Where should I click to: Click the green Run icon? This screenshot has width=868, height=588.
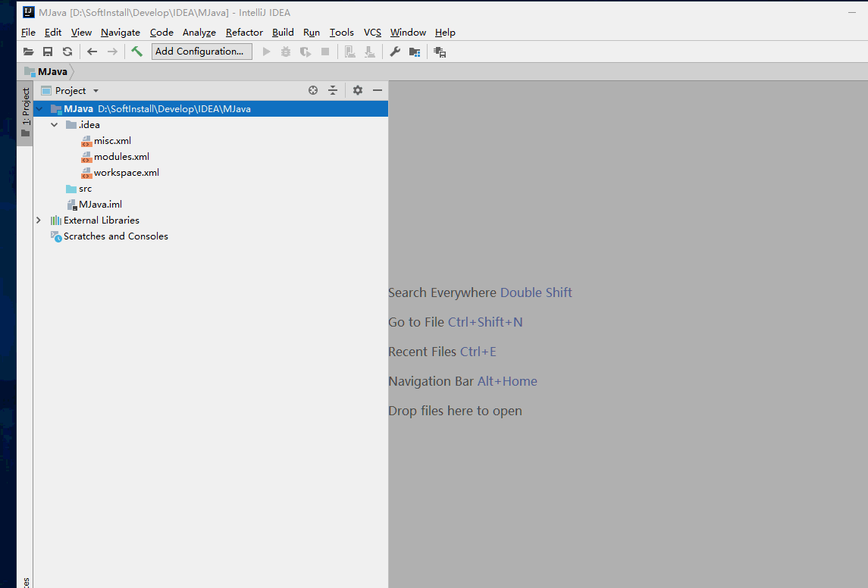tap(266, 52)
